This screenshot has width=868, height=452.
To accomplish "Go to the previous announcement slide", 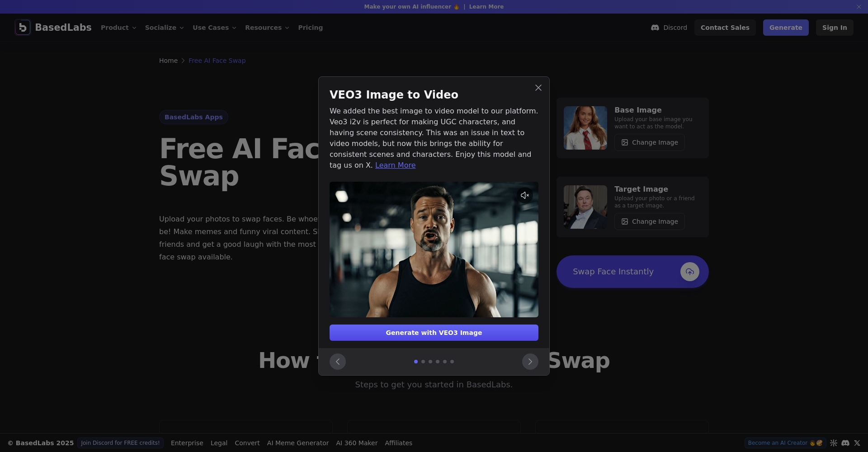I will point(338,362).
